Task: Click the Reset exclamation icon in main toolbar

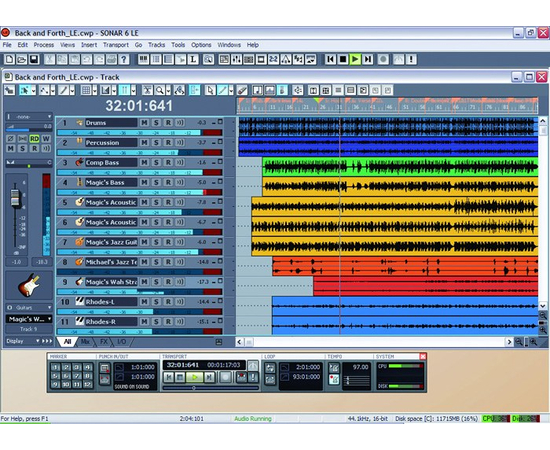Action: 411,59
